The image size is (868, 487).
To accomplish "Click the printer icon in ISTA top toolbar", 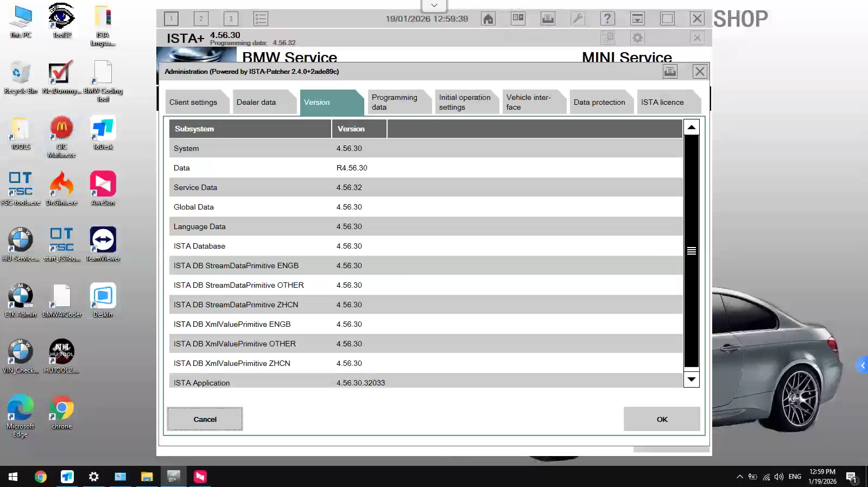I will pos(548,19).
